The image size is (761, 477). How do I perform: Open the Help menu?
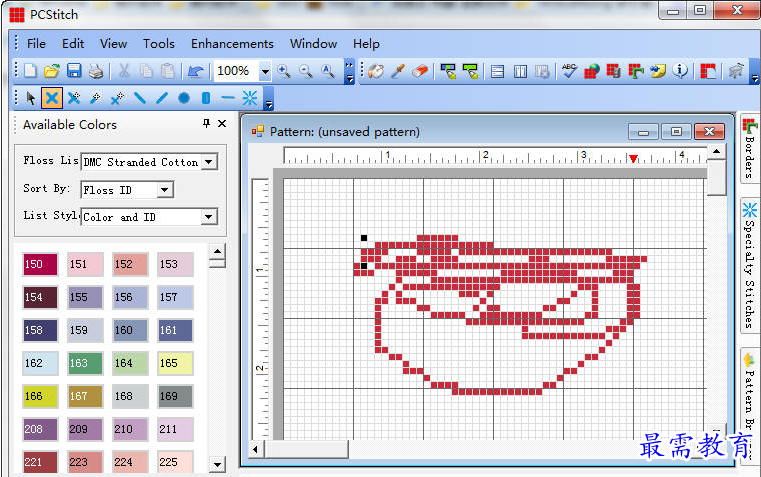tap(366, 44)
